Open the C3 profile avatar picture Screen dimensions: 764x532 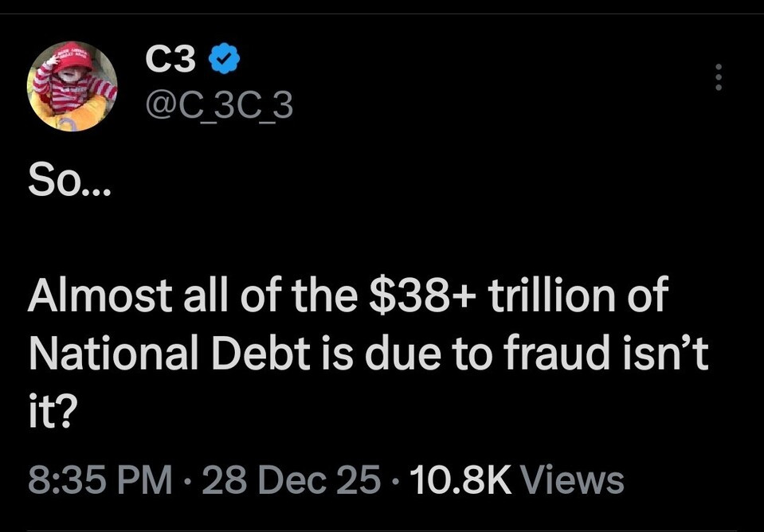click(72, 86)
